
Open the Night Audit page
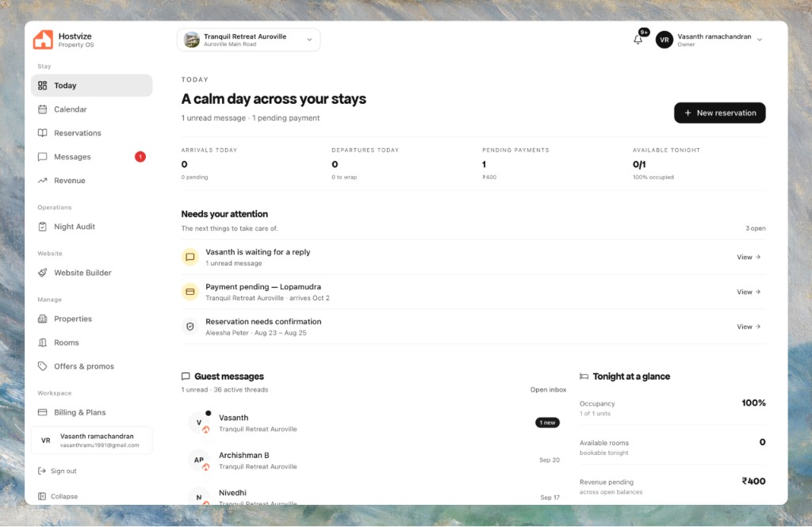[x=92, y=227]
